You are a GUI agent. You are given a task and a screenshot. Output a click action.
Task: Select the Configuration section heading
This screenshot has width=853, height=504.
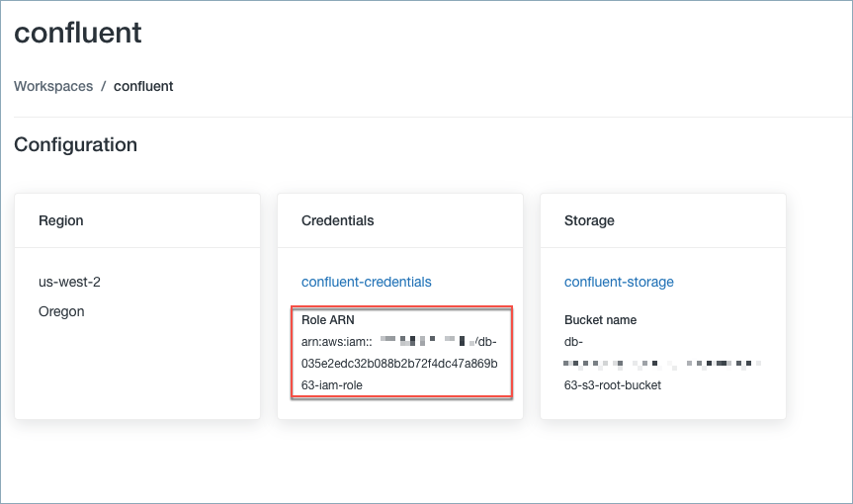pyautogui.click(x=75, y=145)
